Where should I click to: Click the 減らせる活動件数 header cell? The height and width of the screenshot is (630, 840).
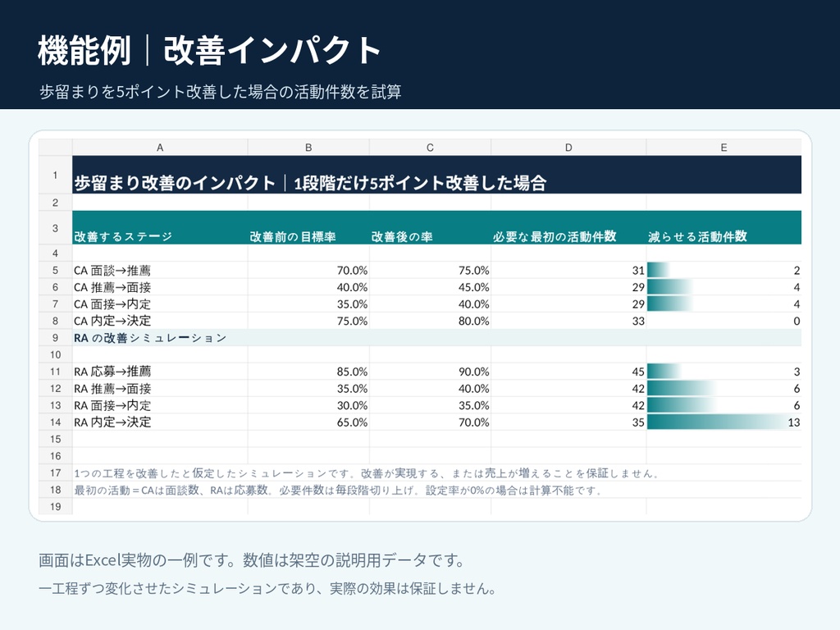tap(724, 228)
